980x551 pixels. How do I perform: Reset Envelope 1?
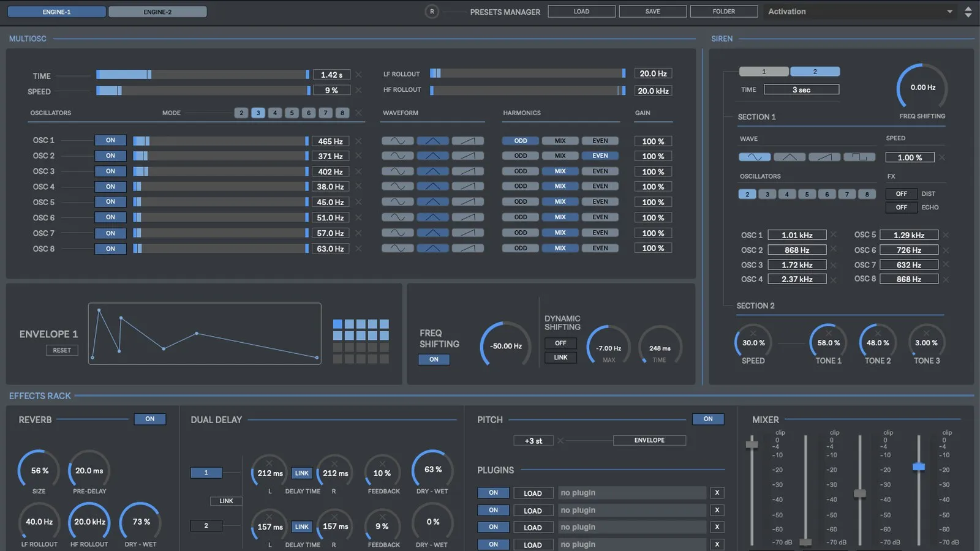[x=62, y=350]
